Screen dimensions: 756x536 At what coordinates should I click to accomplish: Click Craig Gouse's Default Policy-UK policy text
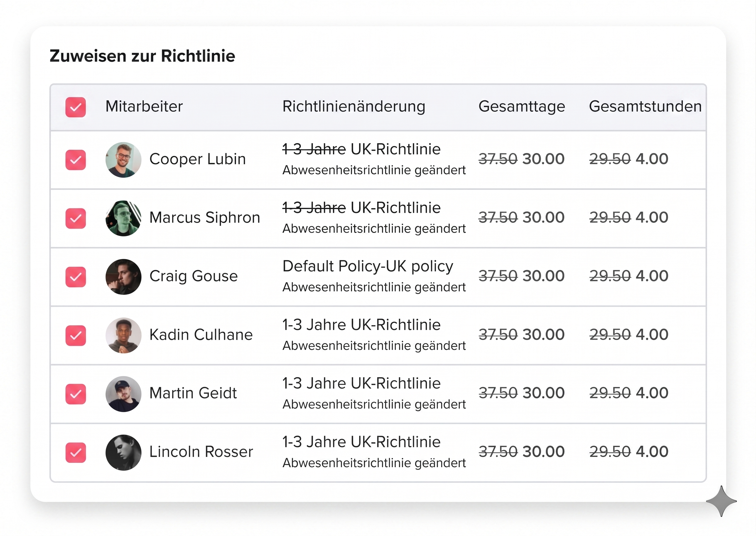(367, 266)
